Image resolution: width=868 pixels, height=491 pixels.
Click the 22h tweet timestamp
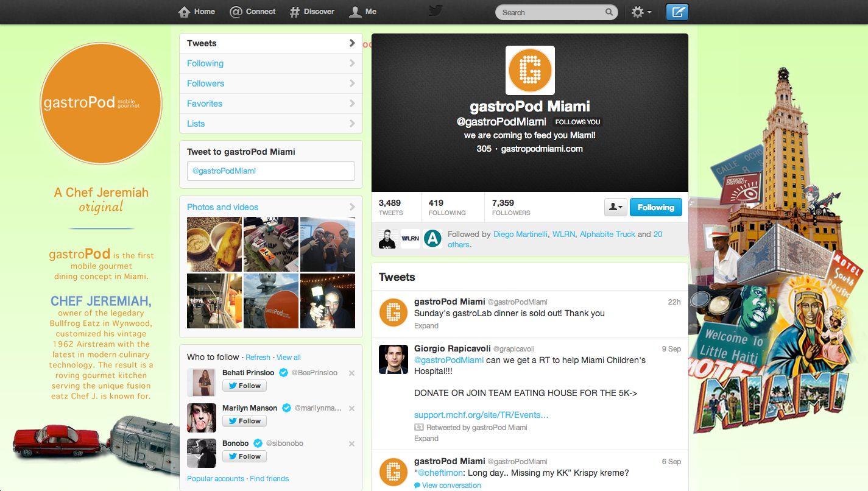click(674, 302)
